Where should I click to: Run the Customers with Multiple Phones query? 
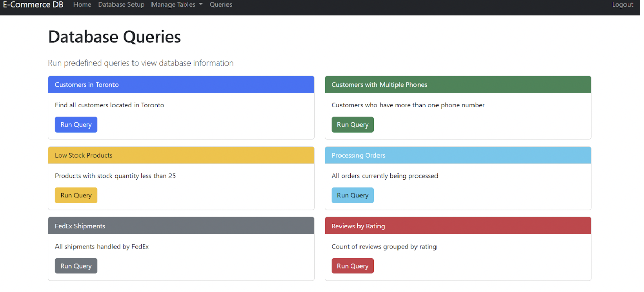352,125
